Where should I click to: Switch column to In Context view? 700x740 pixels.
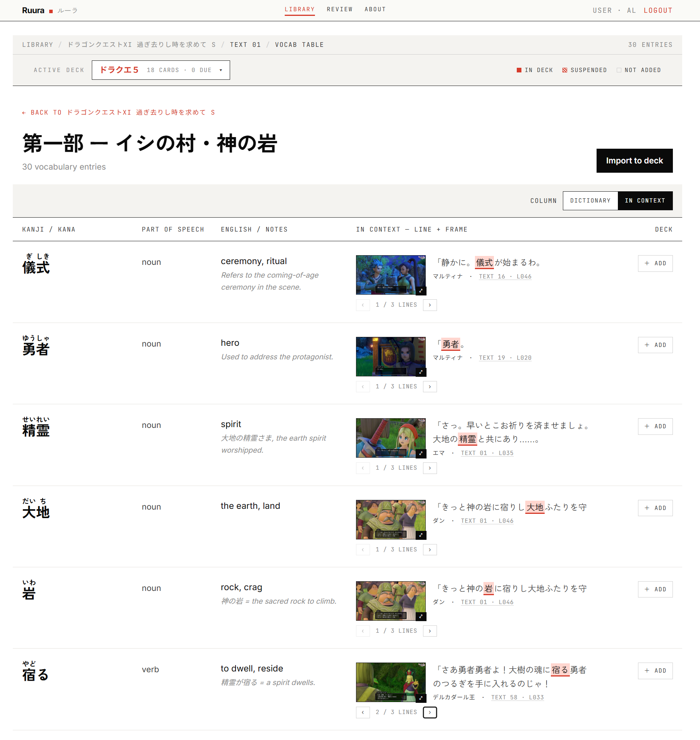(x=645, y=201)
